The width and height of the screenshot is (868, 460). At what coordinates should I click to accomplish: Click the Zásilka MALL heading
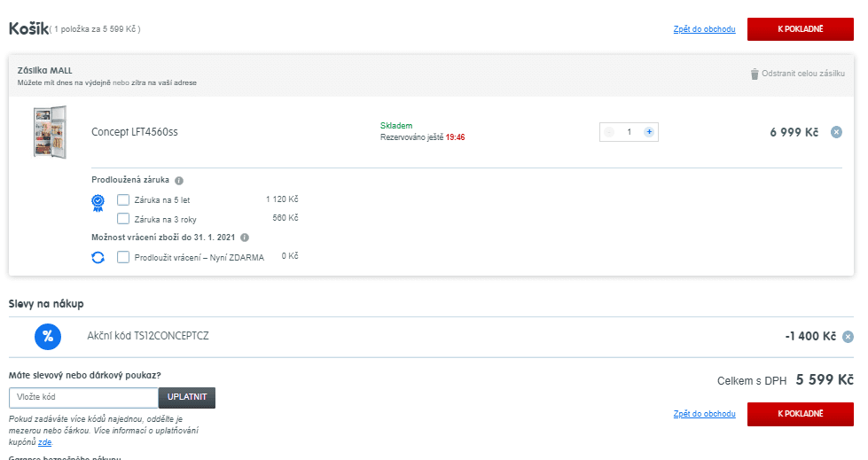pyautogui.click(x=45, y=70)
